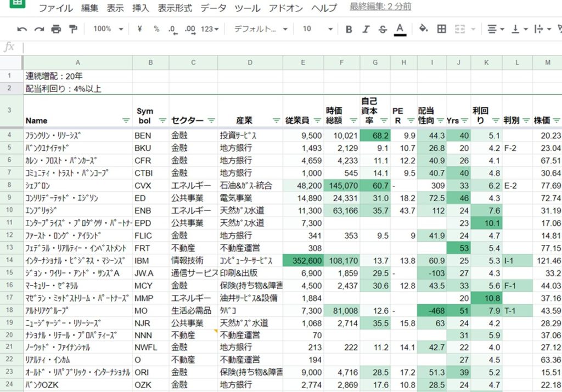Format as percent with % icon
Screen dimensions: 562x392
tap(156, 29)
